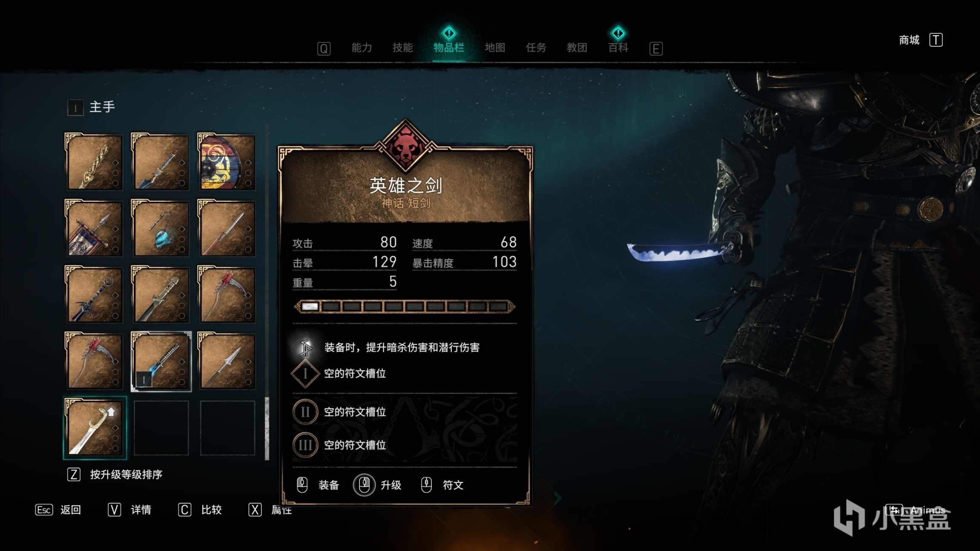This screenshot has height=551, width=980.
Task: Click the rune slot I diamond
Action: (305, 373)
